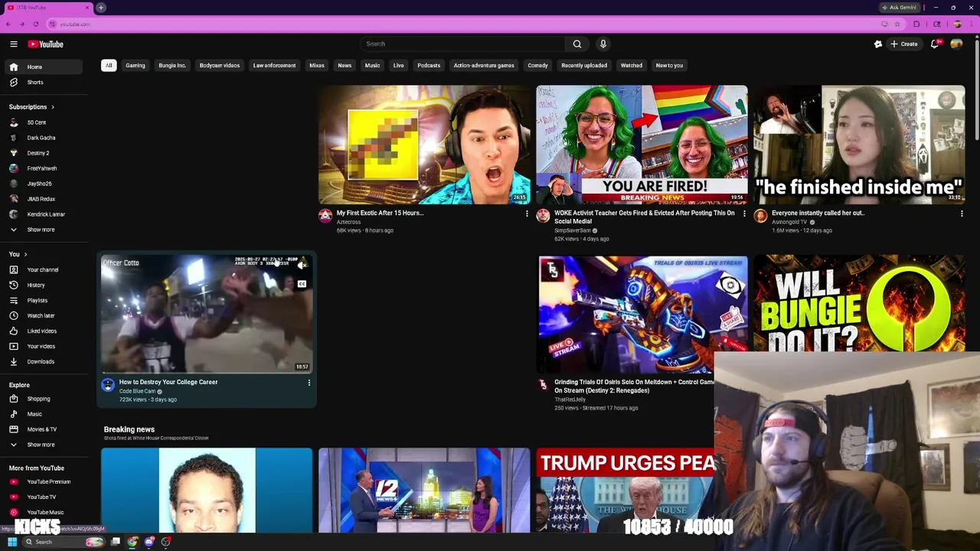The image size is (980, 551).
Task: Click the YouTube search input field
Action: click(462, 44)
